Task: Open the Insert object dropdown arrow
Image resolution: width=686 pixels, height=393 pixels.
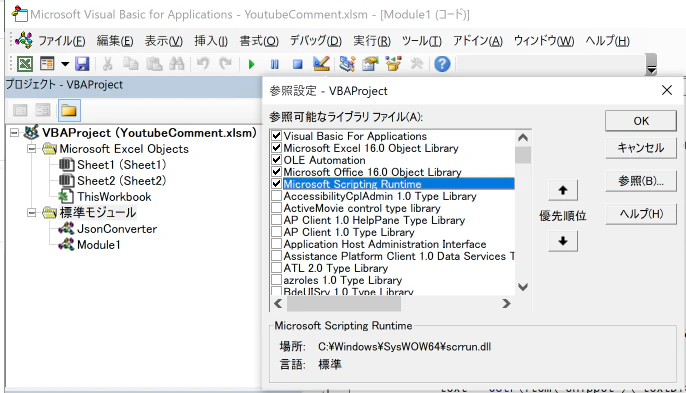Action: (x=65, y=64)
